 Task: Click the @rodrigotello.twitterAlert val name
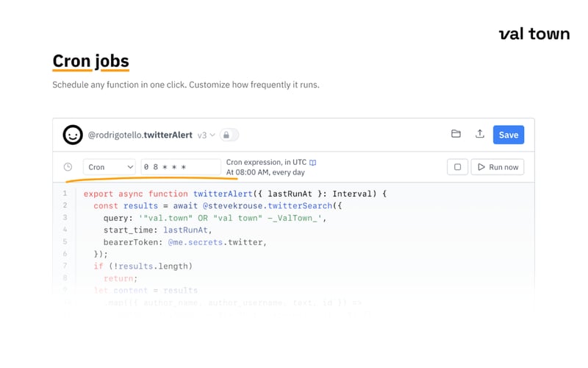[x=140, y=135]
